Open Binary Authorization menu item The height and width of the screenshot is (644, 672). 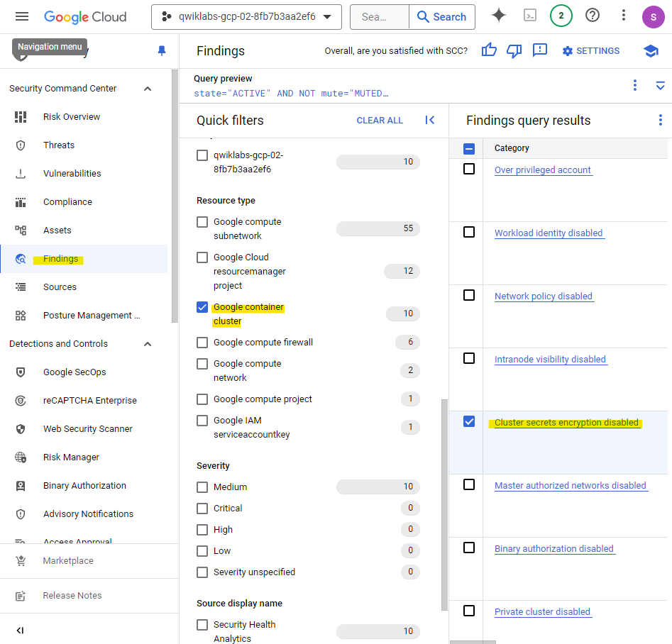[x=84, y=485]
